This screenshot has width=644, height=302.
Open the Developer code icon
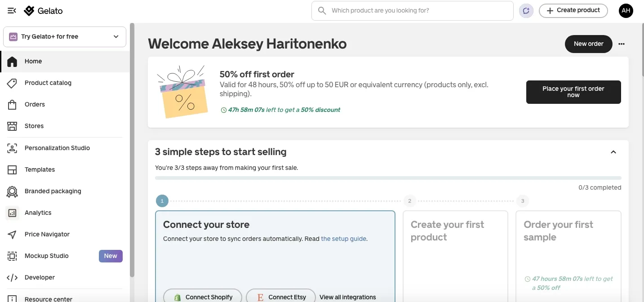[12, 277]
